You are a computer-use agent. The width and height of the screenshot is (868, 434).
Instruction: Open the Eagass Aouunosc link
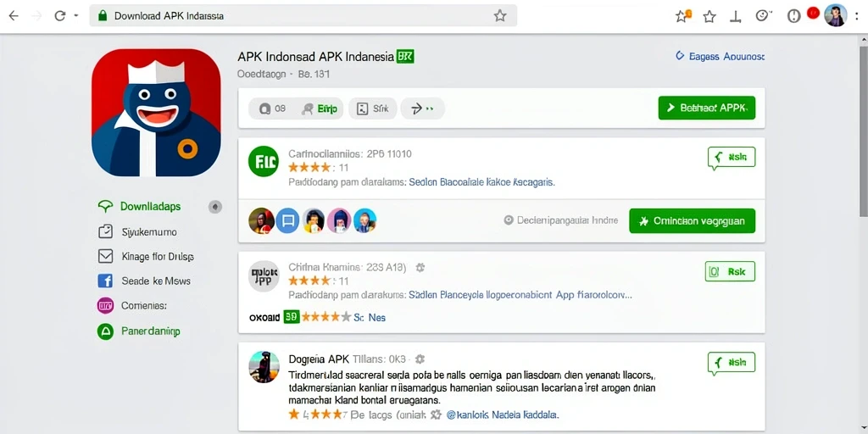(x=721, y=57)
